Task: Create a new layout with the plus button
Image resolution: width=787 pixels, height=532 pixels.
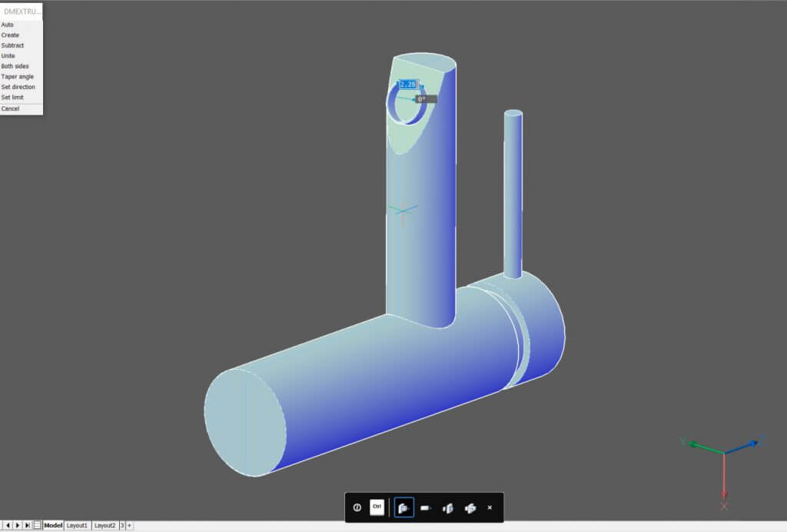Action: (130, 525)
